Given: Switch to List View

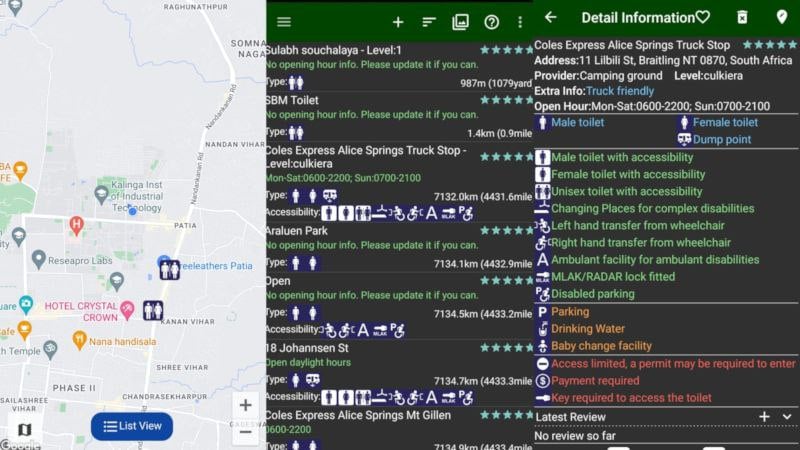Looking at the screenshot, I should tap(132, 426).
